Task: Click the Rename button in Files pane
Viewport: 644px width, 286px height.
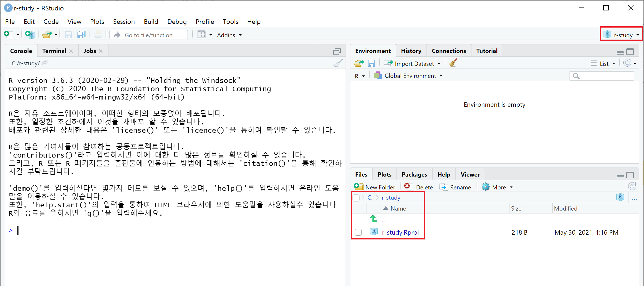Action: coord(455,187)
